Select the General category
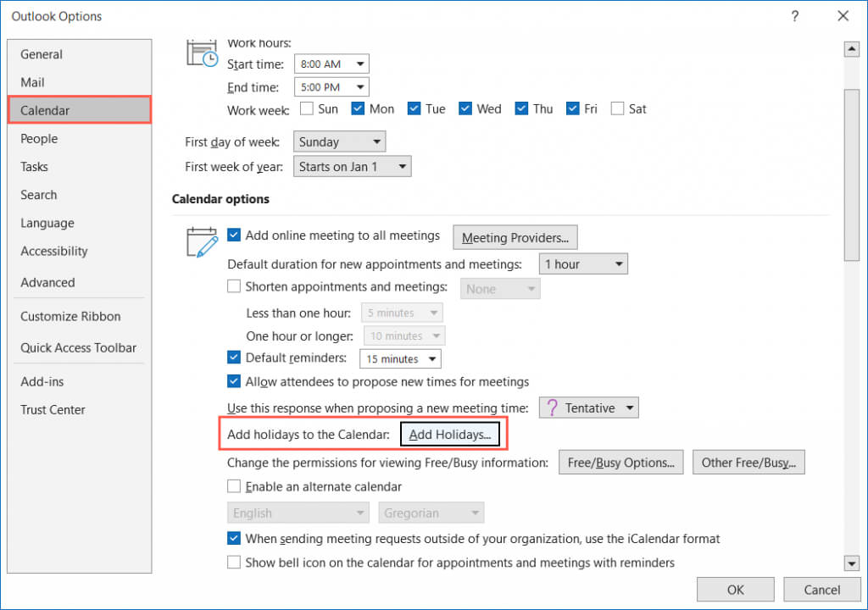Screen dimensions: 868x610 79,54
